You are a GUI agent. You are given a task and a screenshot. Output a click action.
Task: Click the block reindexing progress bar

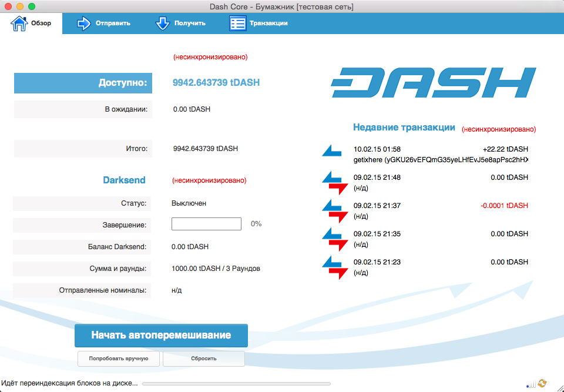(x=236, y=384)
